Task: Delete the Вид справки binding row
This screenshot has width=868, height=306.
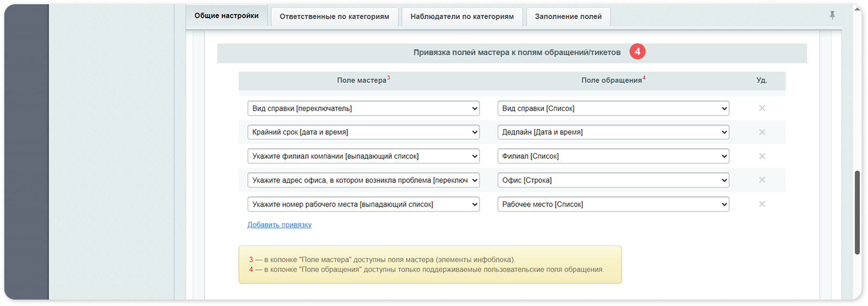Action: click(x=762, y=108)
